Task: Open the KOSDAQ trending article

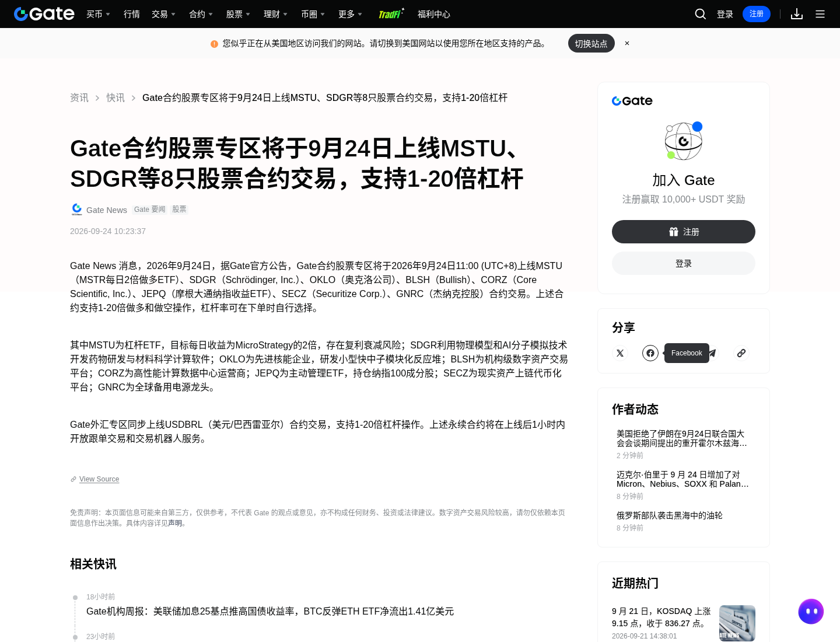Action: coord(661,617)
